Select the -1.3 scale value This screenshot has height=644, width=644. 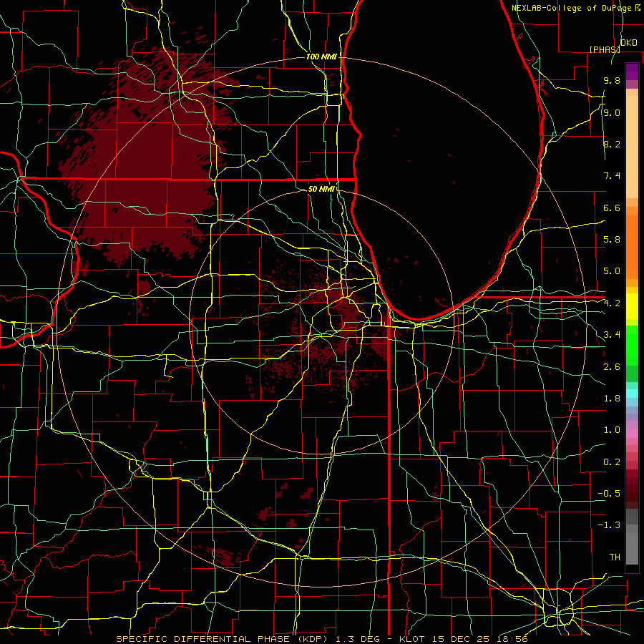pos(609,525)
